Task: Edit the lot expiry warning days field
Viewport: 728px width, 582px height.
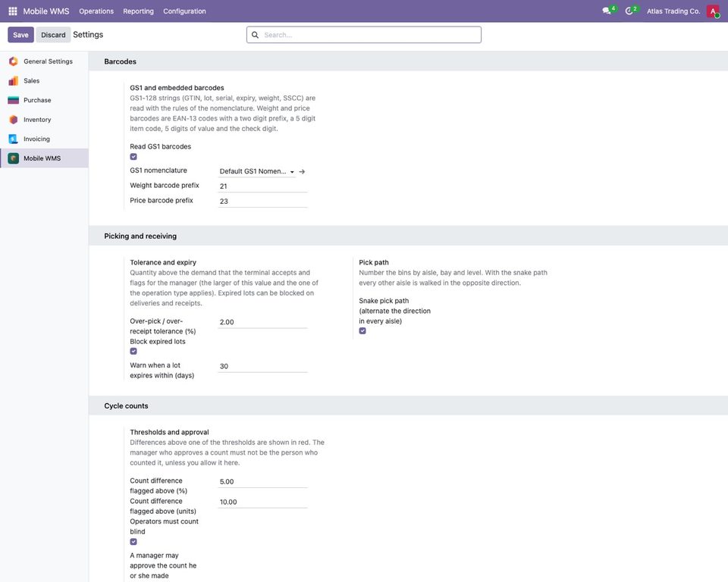Action: 263,366
